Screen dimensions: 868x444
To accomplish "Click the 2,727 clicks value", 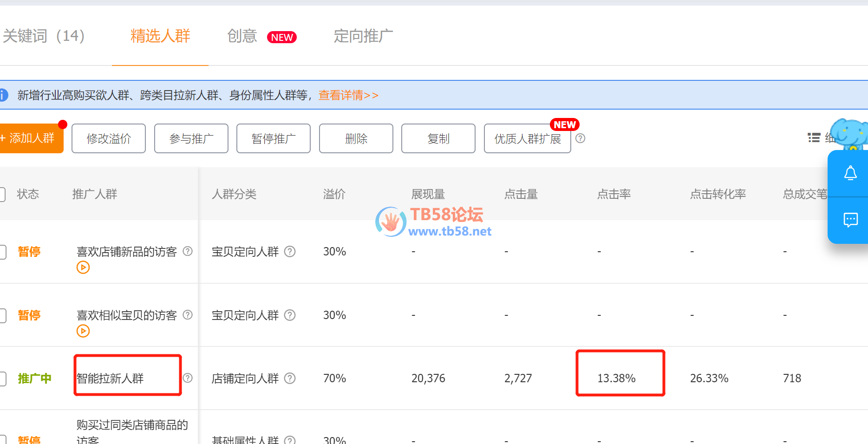I will (x=518, y=379).
